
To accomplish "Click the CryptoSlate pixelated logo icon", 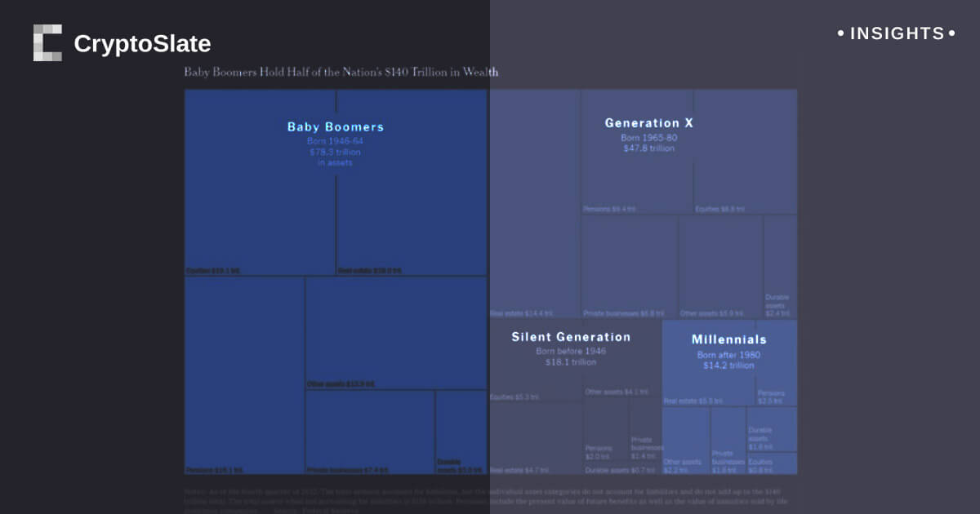I will coord(47,43).
